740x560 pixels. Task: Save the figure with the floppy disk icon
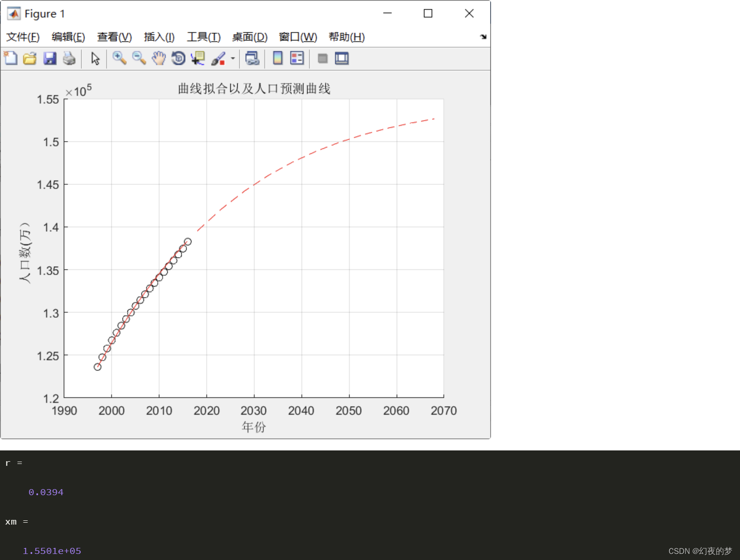49,58
